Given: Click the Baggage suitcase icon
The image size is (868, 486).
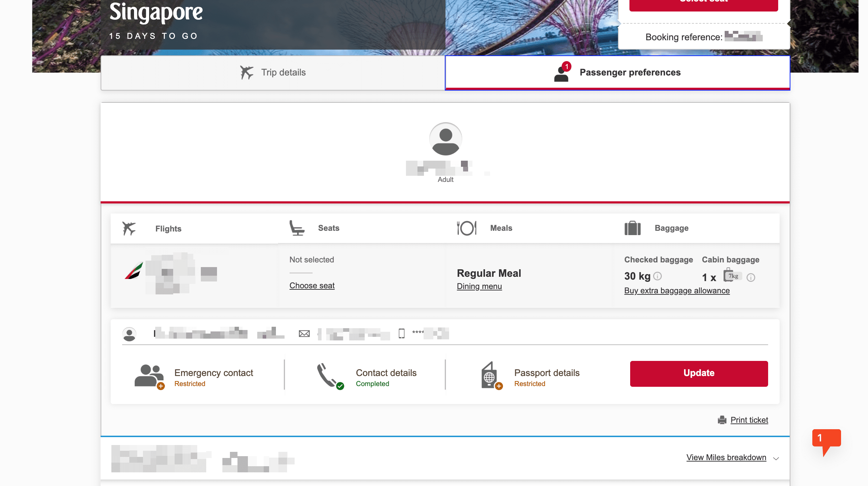Looking at the screenshot, I should (x=633, y=228).
